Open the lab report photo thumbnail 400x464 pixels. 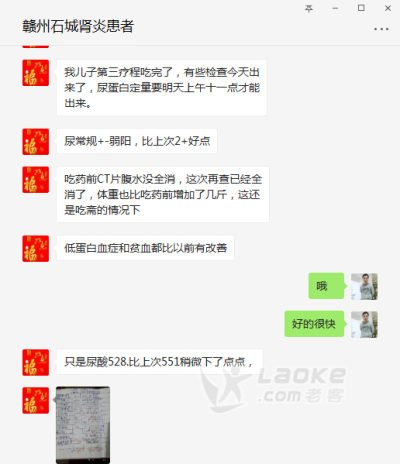[83, 425]
